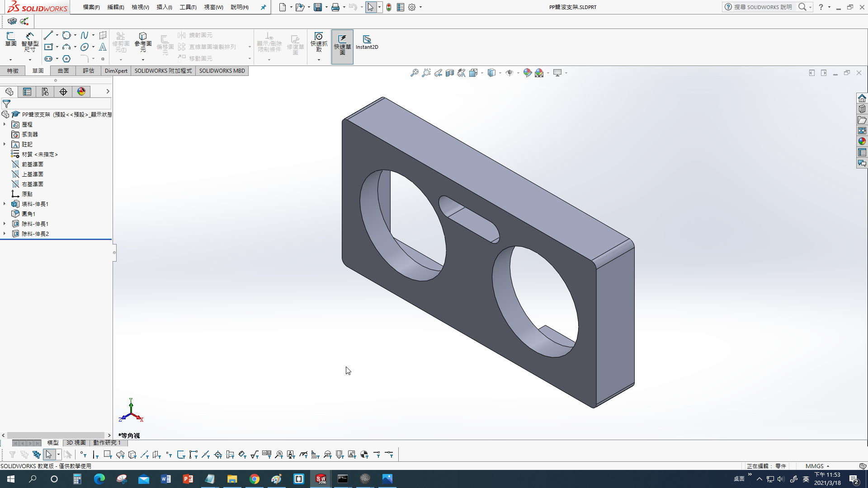Click the Convert Entities (參考圖元) icon
Viewport: 868px width, 488px height.
point(143,42)
